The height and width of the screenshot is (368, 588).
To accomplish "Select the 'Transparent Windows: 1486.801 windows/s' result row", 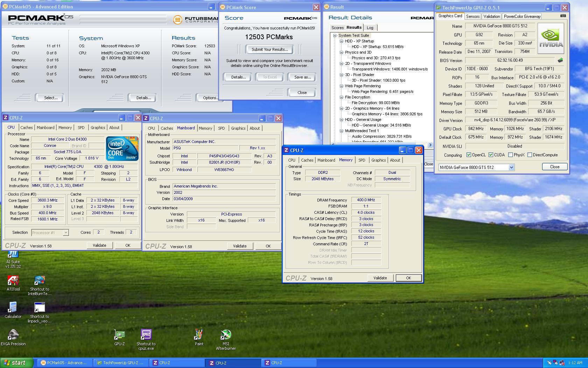I will [390, 69].
